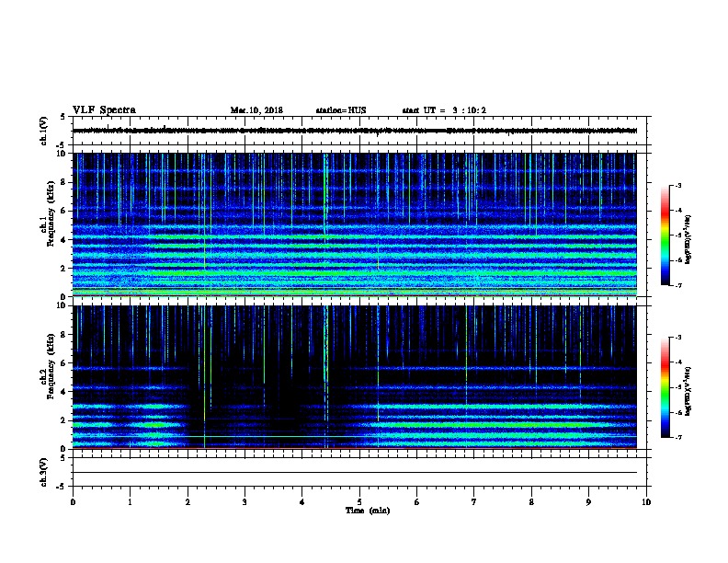Select the "start UT = 3 : 10: 2" text
This screenshot has height=563, width=728.
coord(444,110)
